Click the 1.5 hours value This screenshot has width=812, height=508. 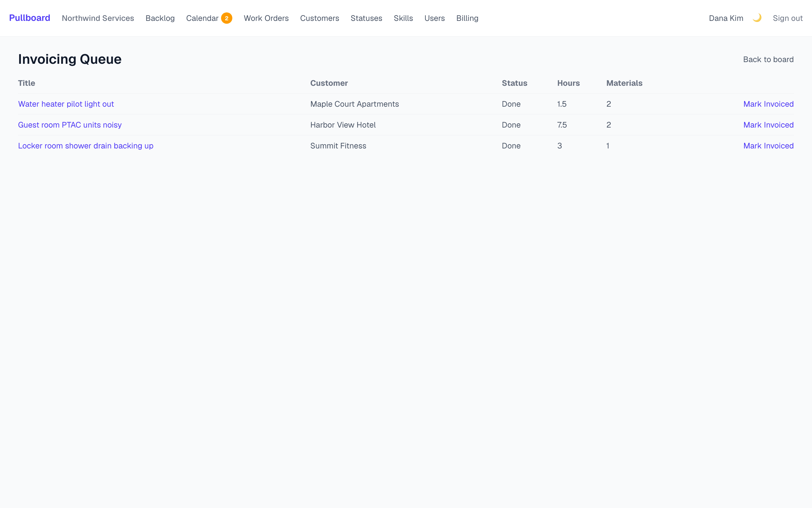coord(562,104)
